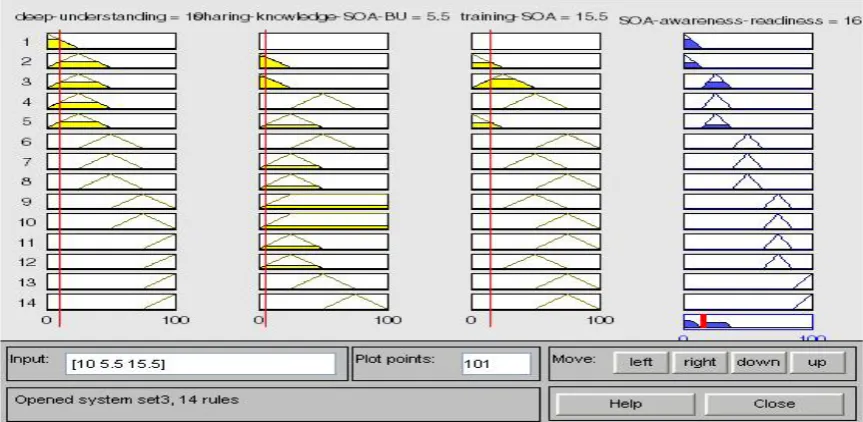The width and height of the screenshot is (863, 422).
Task: Click rule 10 plot in sharing-knowledge-SOA-BU column
Action: pyautogui.click(x=324, y=222)
